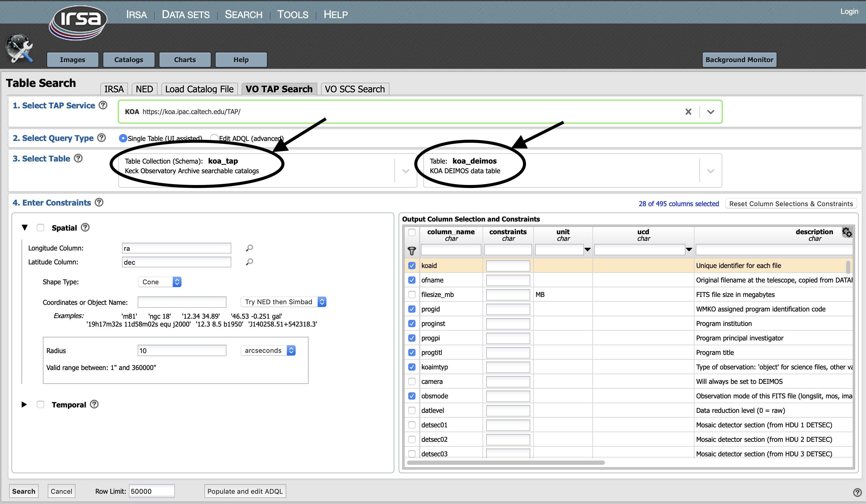
Task: Click the IRSA logo
Action: (x=78, y=21)
